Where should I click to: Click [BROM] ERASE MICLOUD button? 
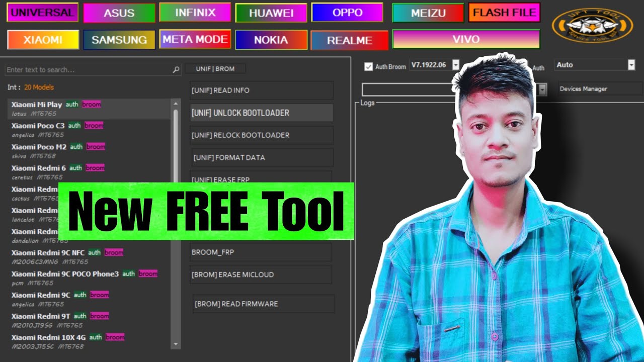(x=261, y=275)
